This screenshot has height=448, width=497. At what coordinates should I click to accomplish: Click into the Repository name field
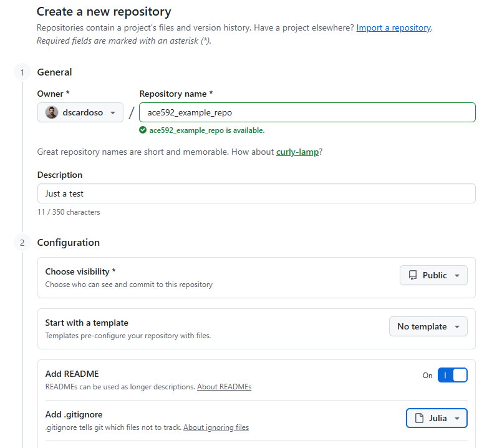point(307,112)
